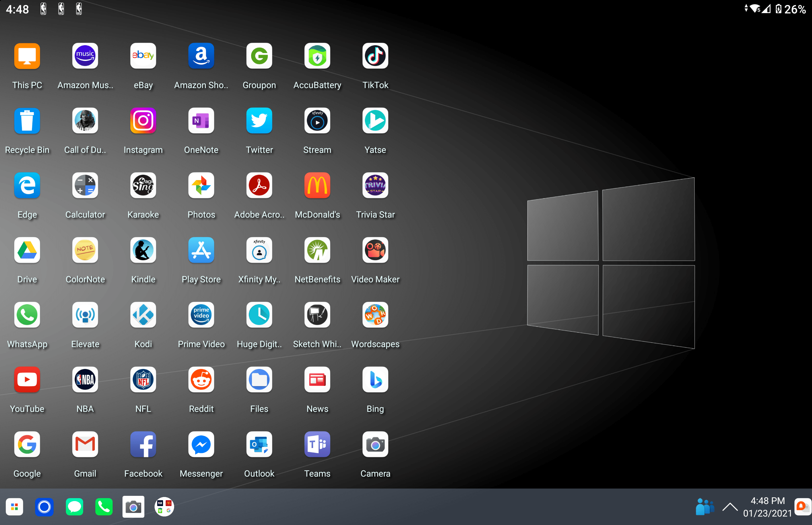
Task: Expand the hidden system tray icons chevron
Action: pos(729,507)
